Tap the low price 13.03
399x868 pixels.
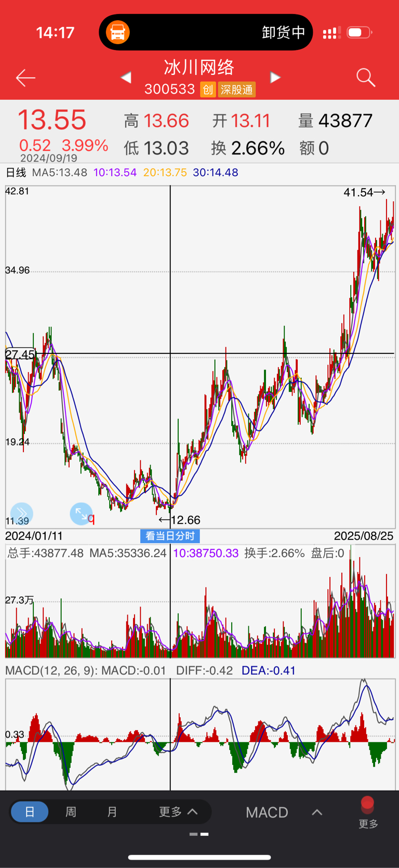[x=166, y=149]
